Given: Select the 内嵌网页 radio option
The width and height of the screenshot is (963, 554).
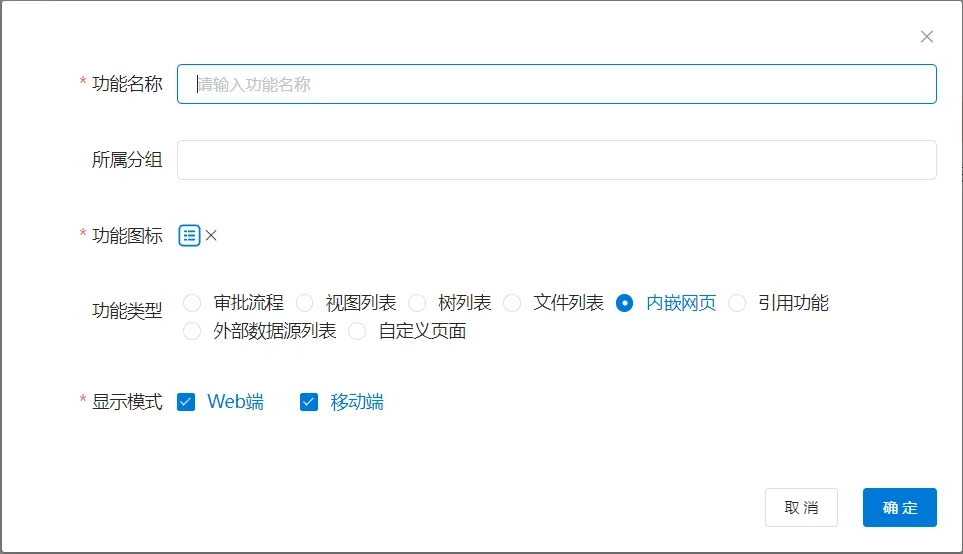Looking at the screenshot, I should pyautogui.click(x=625, y=303).
